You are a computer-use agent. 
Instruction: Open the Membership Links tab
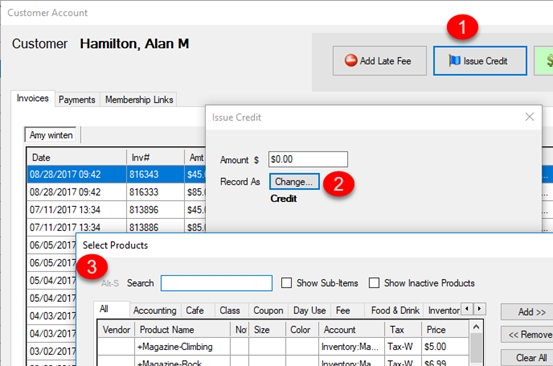(x=139, y=100)
